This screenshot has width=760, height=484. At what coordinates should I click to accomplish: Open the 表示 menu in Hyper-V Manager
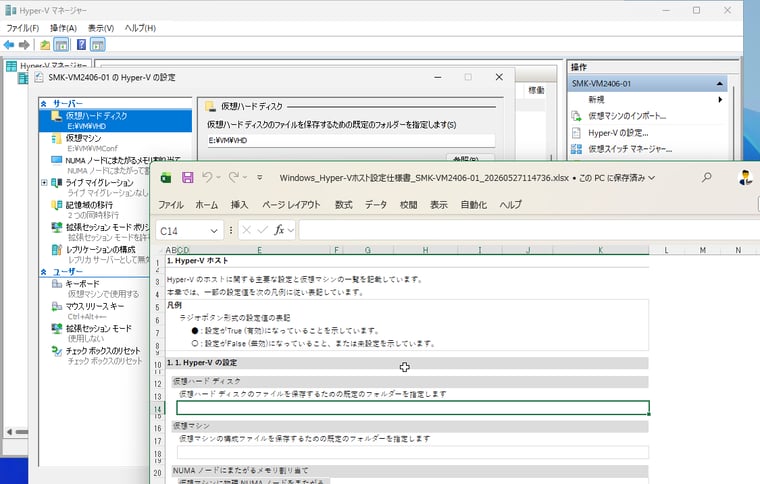click(101, 28)
